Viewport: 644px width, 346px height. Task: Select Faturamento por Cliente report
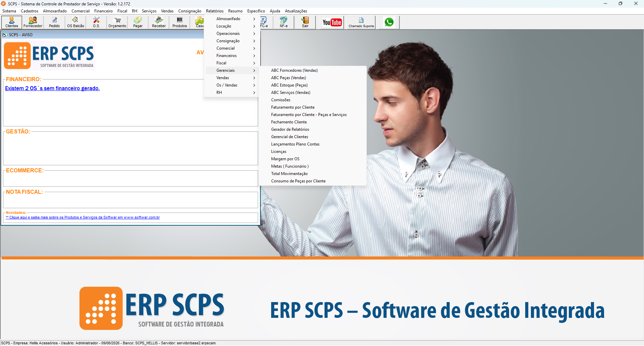point(293,107)
